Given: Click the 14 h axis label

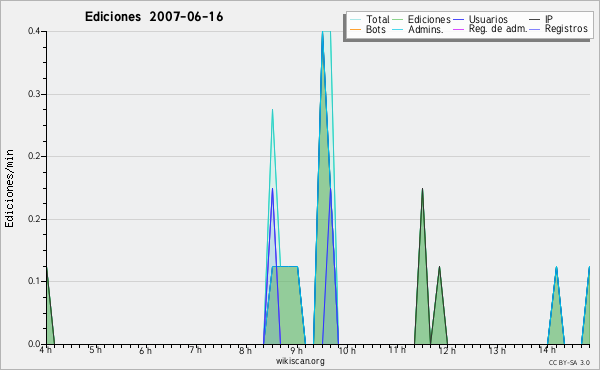Looking at the screenshot, I should point(547,350).
